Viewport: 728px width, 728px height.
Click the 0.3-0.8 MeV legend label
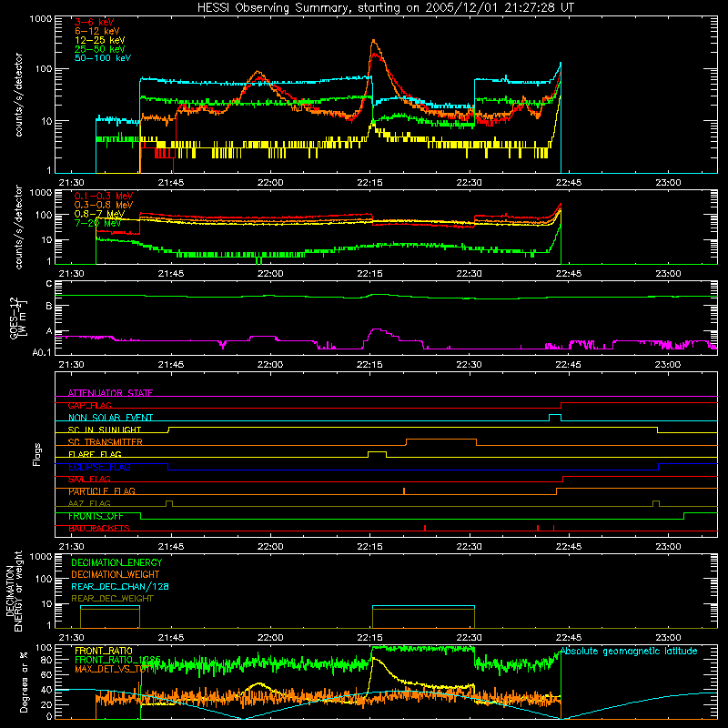[x=104, y=205]
